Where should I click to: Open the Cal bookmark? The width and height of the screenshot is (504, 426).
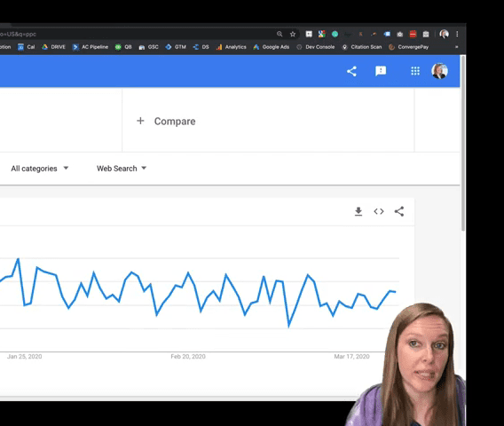(x=26, y=47)
